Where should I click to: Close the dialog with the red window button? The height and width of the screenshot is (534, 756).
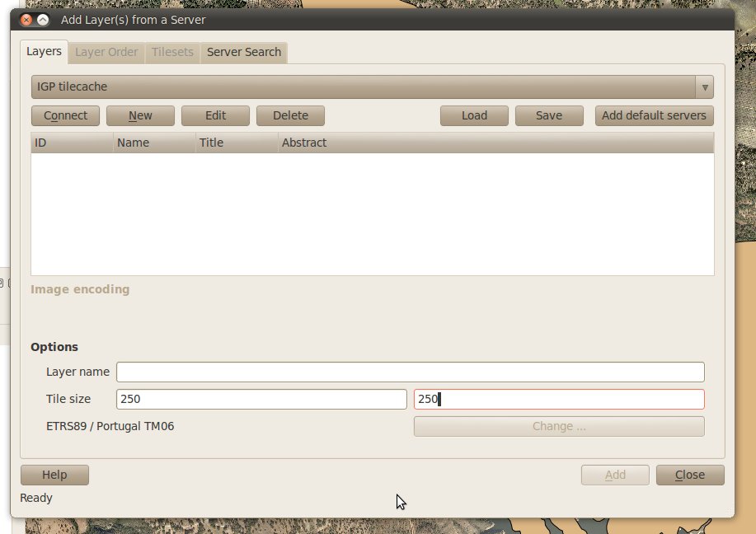pos(26,20)
